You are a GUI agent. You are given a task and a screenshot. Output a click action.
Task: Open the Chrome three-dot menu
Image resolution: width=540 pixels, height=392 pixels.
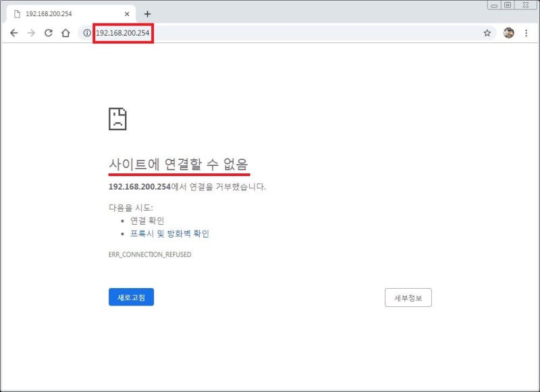coord(527,32)
